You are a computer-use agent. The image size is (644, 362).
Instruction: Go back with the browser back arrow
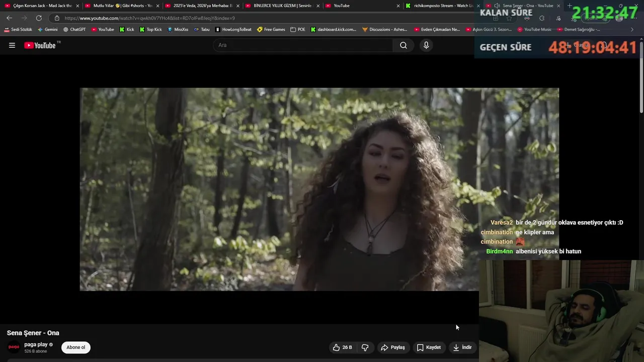tap(9, 18)
